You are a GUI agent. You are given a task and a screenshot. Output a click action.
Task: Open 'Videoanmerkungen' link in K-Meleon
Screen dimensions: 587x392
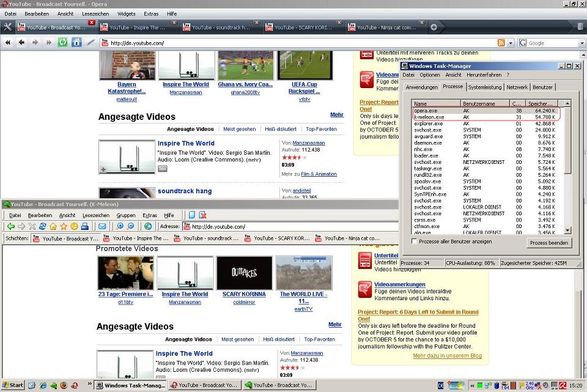[x=400, y=284]
